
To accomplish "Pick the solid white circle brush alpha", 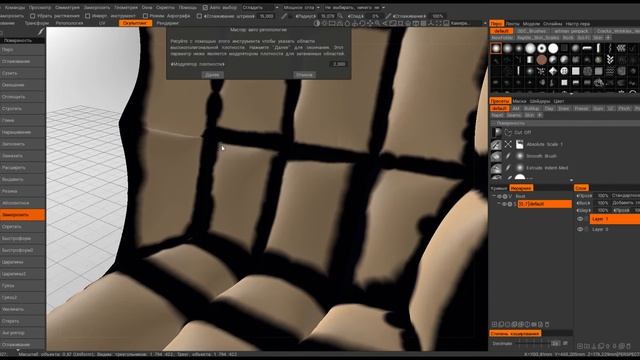I will 553,49.
